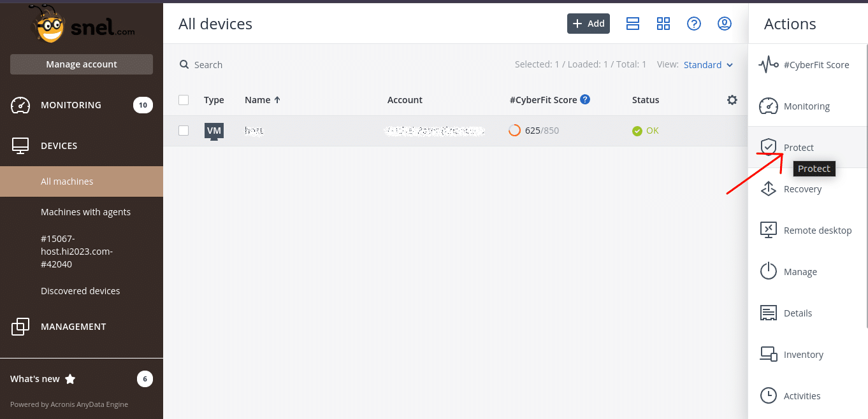Click the Recovery action icon
Image resolution: width=868 pixels, height=419 pixels.
point(769,189)
